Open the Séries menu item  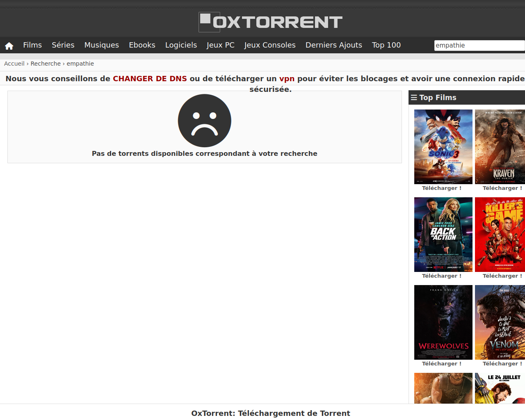pyautogui.click(x=63, y=45)
